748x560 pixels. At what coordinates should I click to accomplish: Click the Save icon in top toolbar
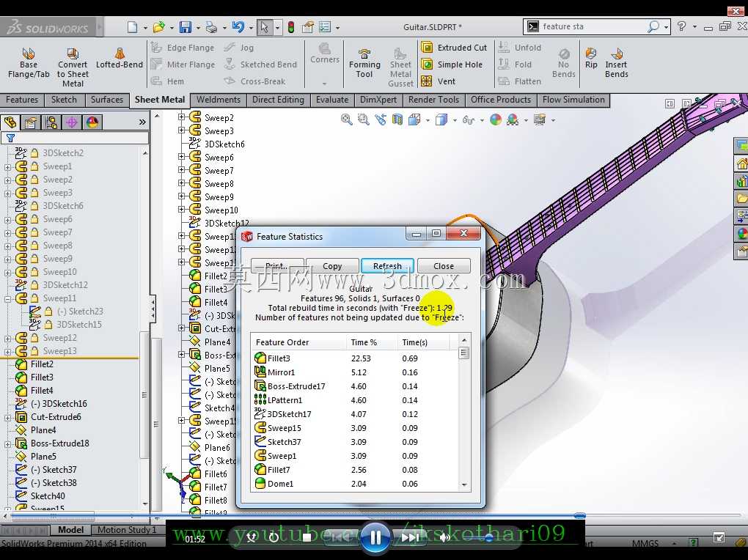[x=185, y=27]
